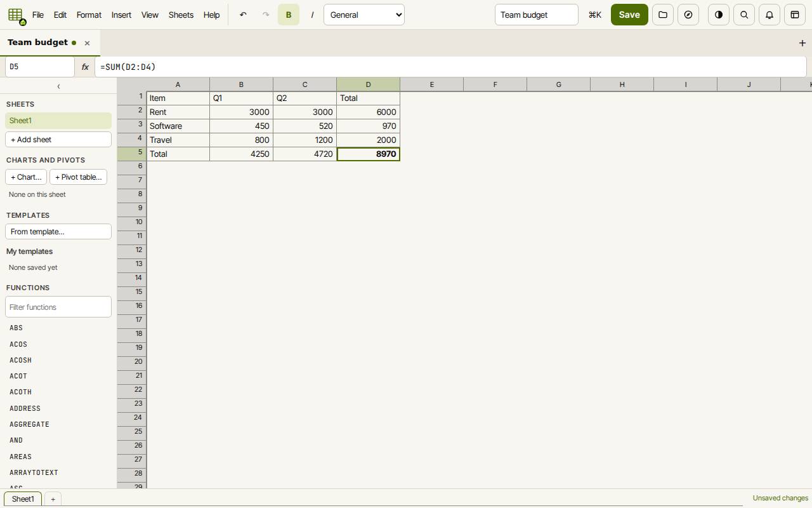The height and width of the screenshot is (508, 812).
Task: Click the + Chart... button
Action: pyautogui.click(x=26, y=177)
